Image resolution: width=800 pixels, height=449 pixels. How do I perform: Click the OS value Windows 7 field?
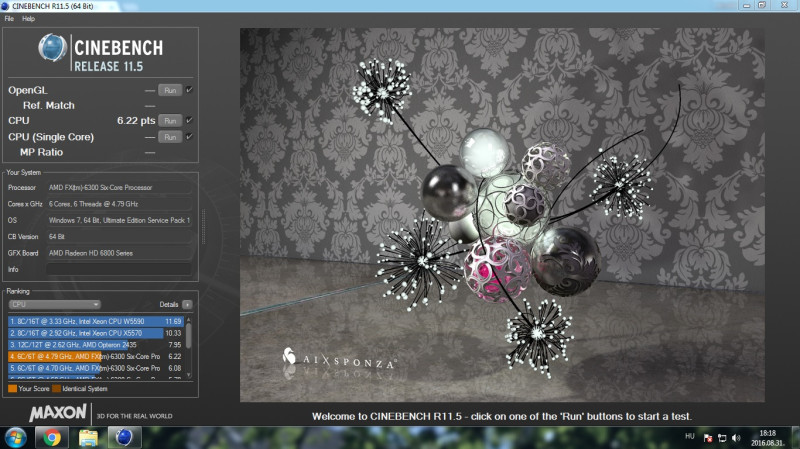(x=119, y=220)
